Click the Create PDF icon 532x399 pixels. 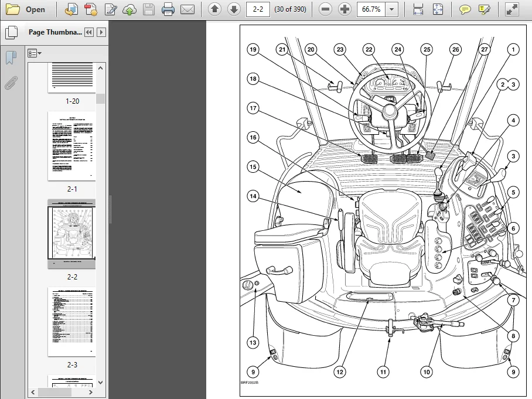point(91,9)
